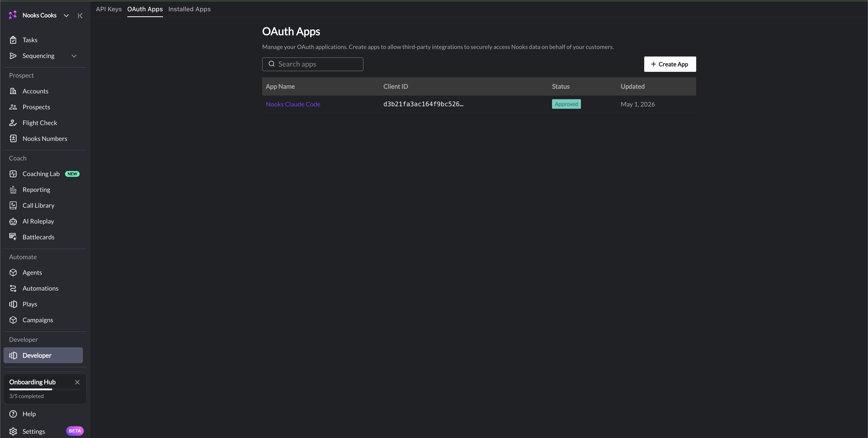Image resolution: width=868 pixels, height=438 pixels.
Task: Click the AI Roleplay robot icon
Action: coord(13,221)
